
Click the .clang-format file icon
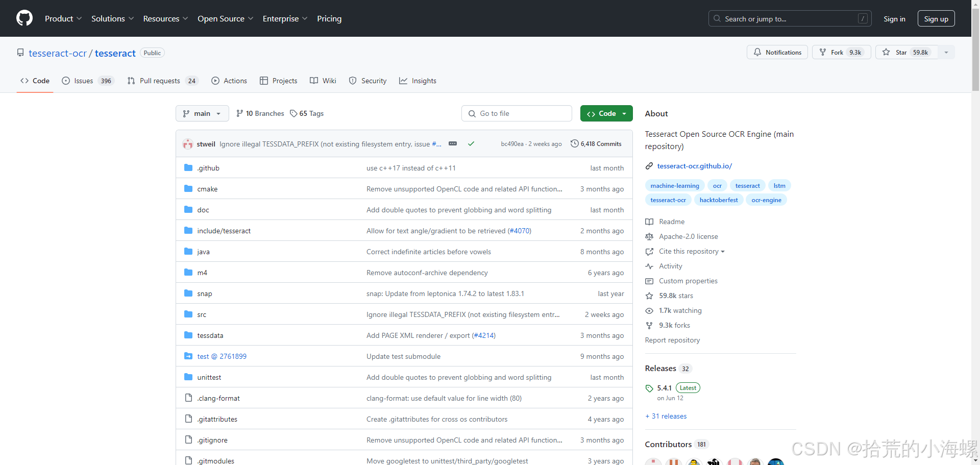coord(188,398)
